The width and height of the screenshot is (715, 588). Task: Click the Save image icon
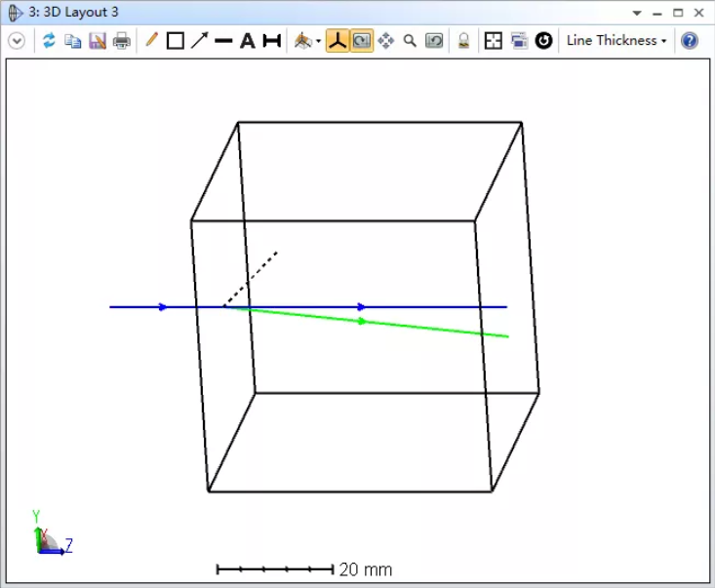[98, 41]
